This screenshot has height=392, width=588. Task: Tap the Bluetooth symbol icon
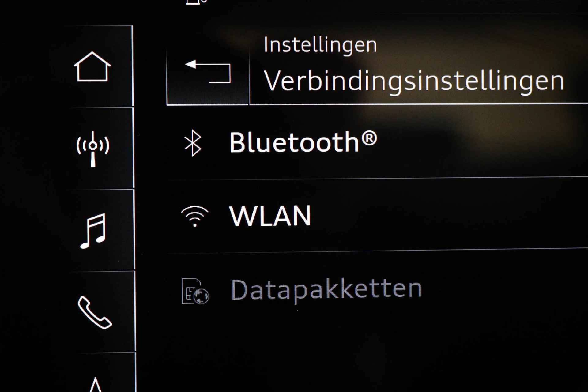[x=193, y=143]
